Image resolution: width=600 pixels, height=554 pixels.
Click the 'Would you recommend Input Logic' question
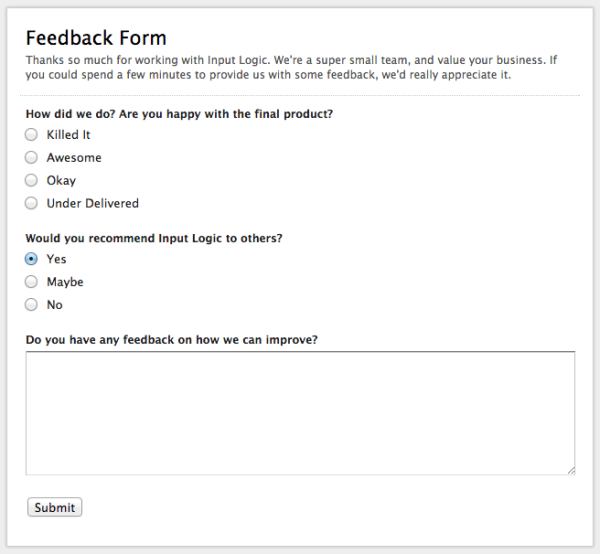click(x=154, y=238)
